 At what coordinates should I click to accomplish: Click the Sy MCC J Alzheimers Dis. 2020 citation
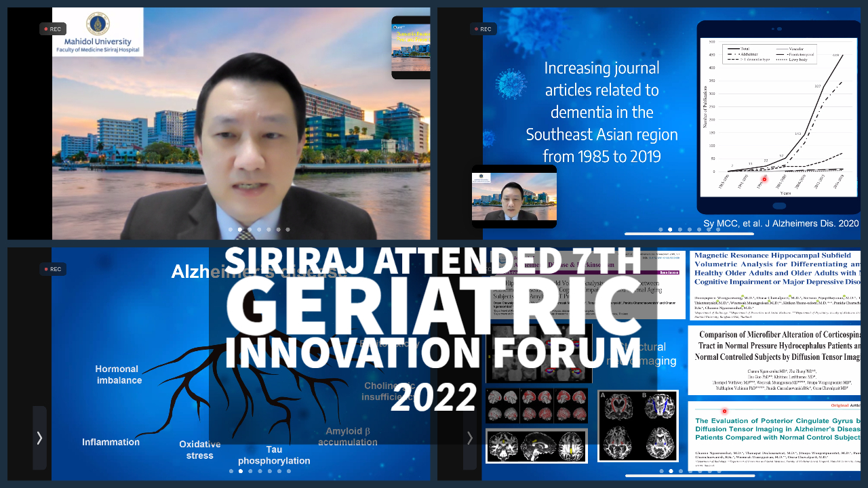pyautogui.click(x=781, y=223)
